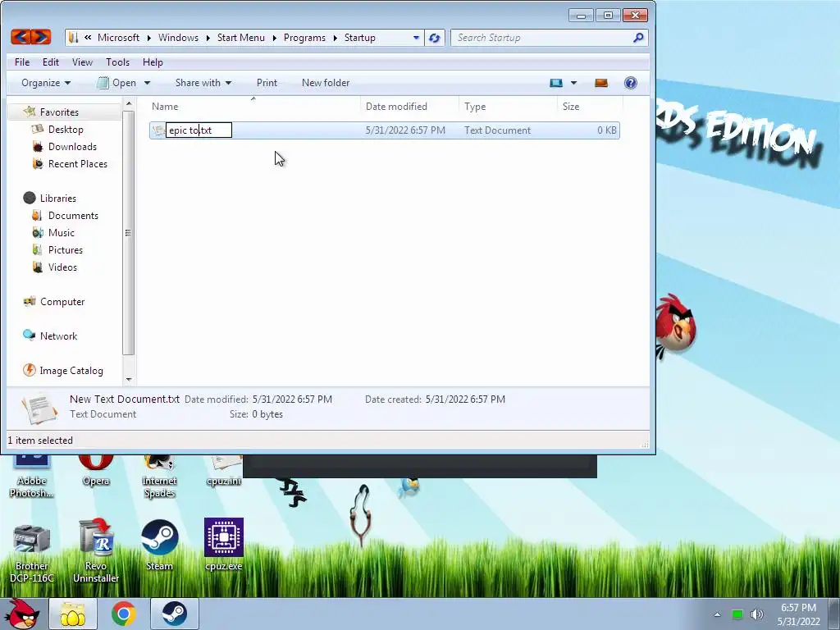Select Revo Uninstaller desktop icon
Image resolution: width=840 pixels, height=630 pixels.
[96, 550]
